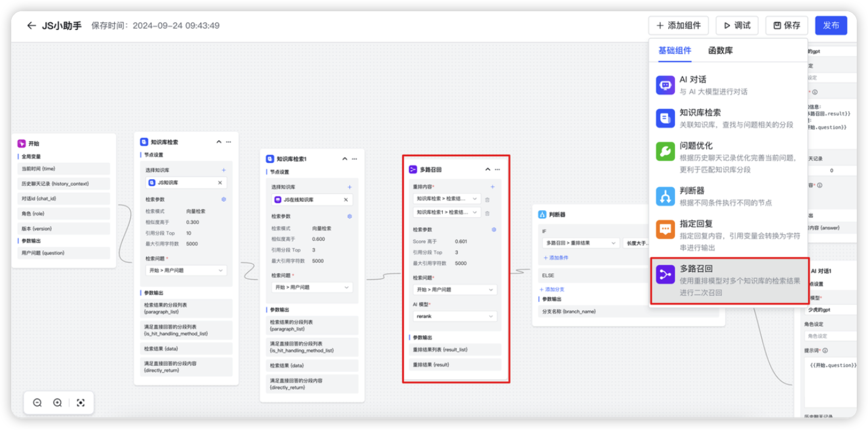Click the 判断器 component icon in the list
This screenshot has width=868, height=430.
tap(665, 196)
